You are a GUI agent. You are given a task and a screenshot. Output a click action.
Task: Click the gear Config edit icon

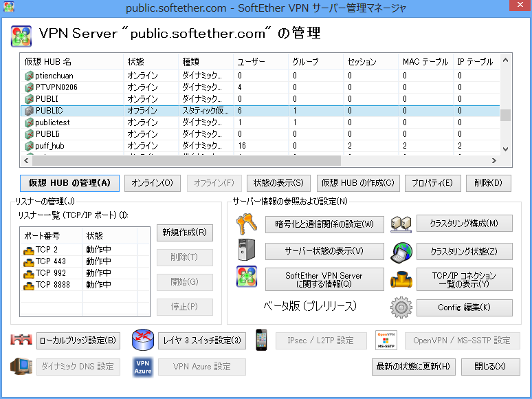pos(401,308)
